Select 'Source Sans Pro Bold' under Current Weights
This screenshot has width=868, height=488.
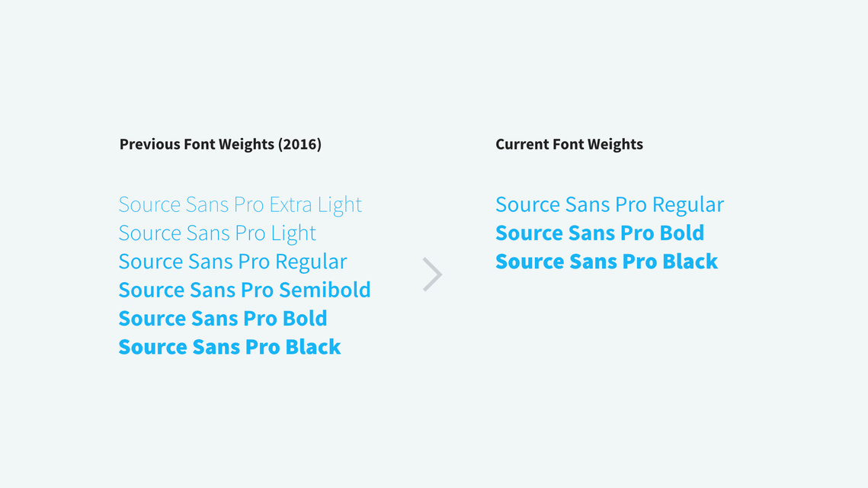pyautogui.click(x=600, y=233)
